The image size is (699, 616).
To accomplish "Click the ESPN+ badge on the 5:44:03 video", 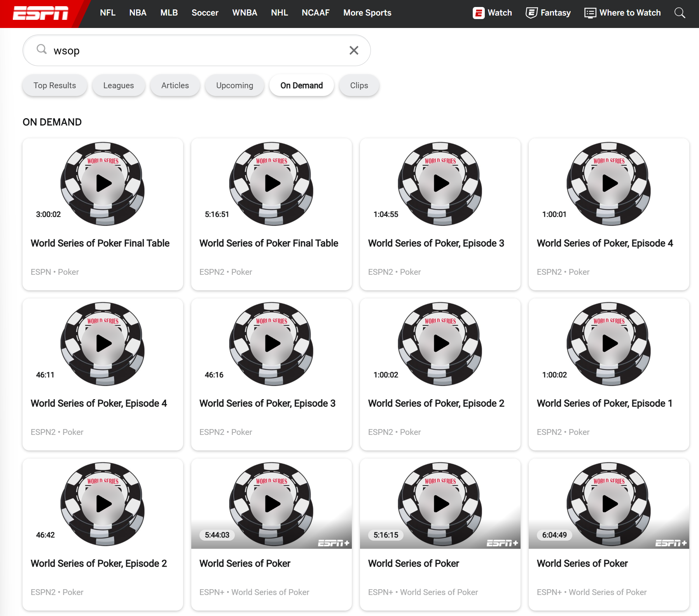I will click(334, 543).
